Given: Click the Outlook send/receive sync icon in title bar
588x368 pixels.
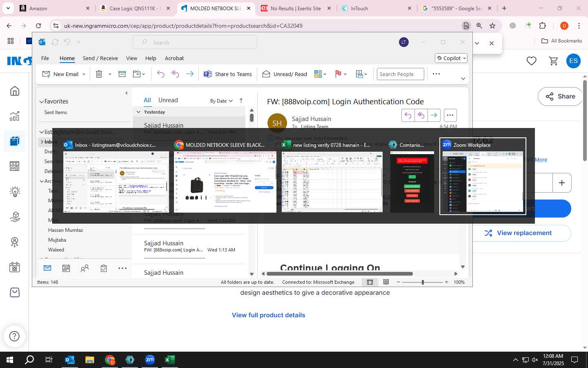Looking at the screenshot, I should click(x=55, y=42).
